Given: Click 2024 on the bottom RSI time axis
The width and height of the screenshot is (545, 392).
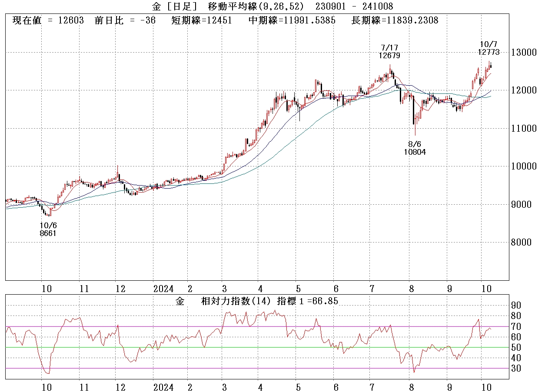Looking at the screenshot, I should click(163, 387).
